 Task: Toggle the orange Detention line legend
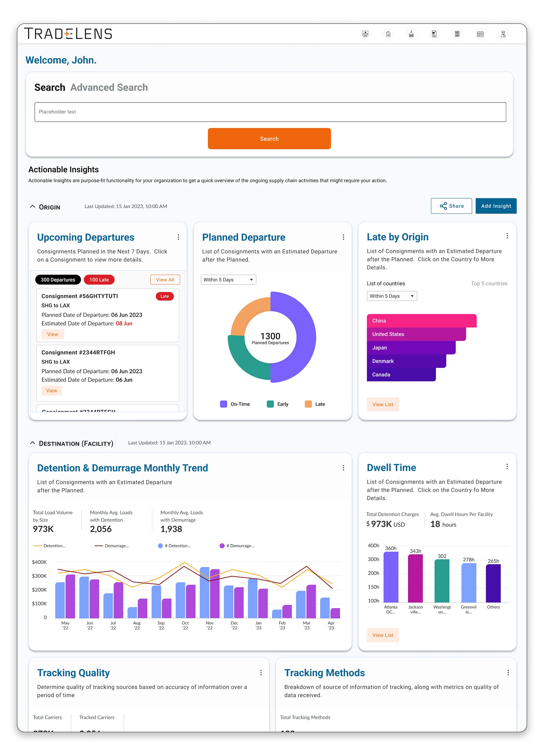click(x=49, y=546)
